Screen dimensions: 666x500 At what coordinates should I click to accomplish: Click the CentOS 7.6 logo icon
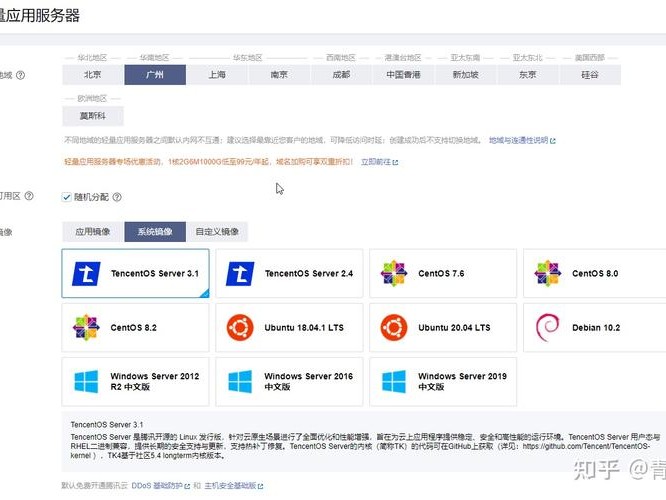394,273
